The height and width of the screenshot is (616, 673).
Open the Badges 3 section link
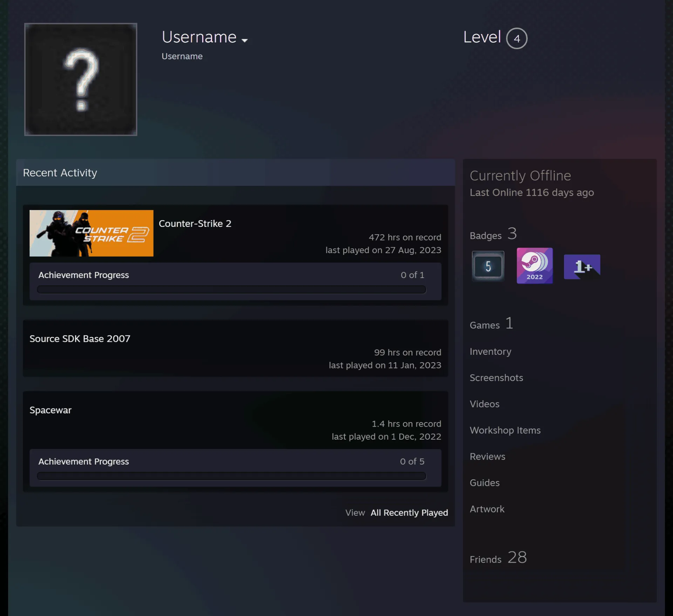[493, 234]
